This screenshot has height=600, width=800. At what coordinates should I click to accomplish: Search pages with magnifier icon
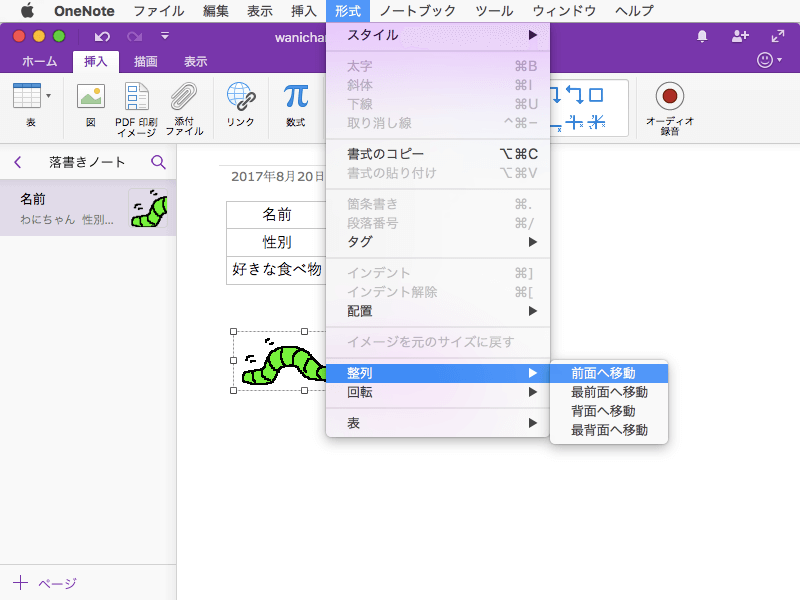(x=159, y=162)
